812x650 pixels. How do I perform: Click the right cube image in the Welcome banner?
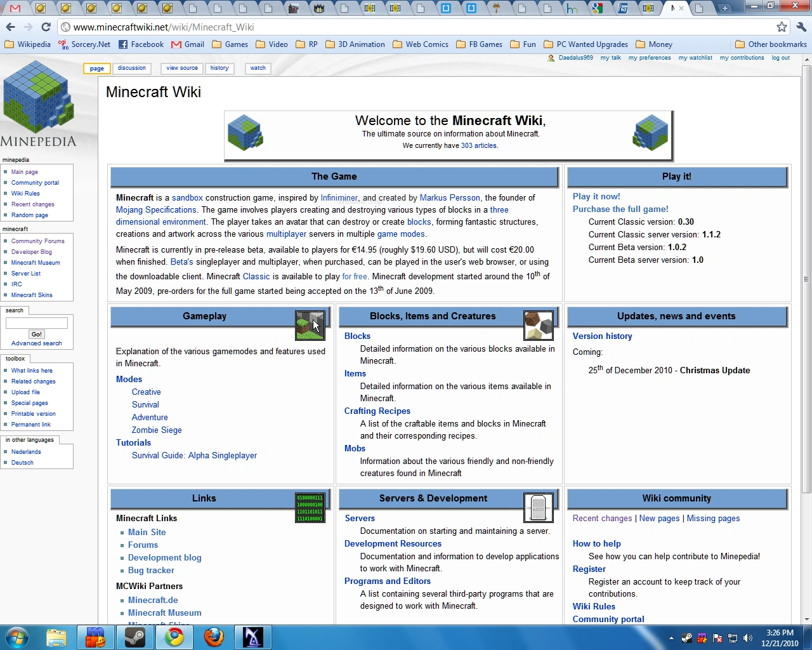click(651, 132)
